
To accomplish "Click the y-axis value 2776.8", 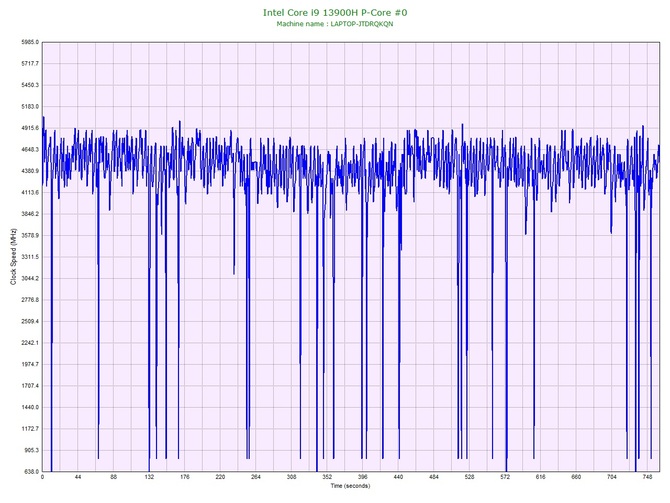I will [x=30, y=300].
